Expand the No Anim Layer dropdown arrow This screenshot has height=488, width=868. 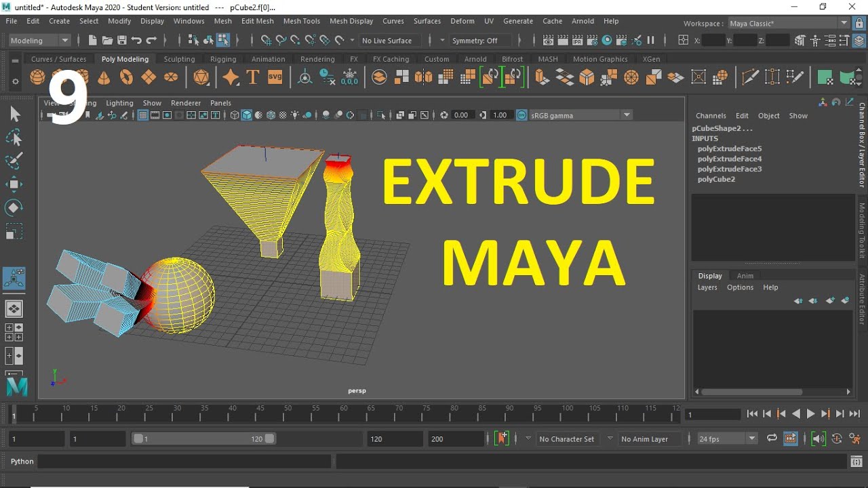[x=610, y=439]
